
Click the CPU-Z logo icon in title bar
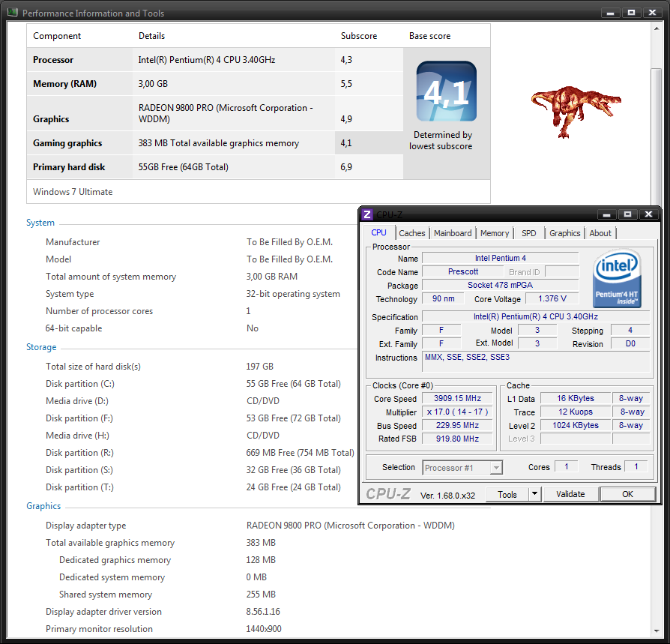(367, 214)
